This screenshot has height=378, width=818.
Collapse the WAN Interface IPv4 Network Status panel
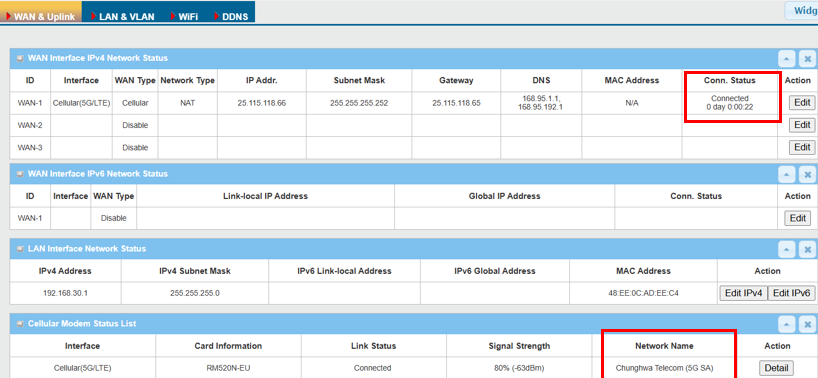pos(787,58)
